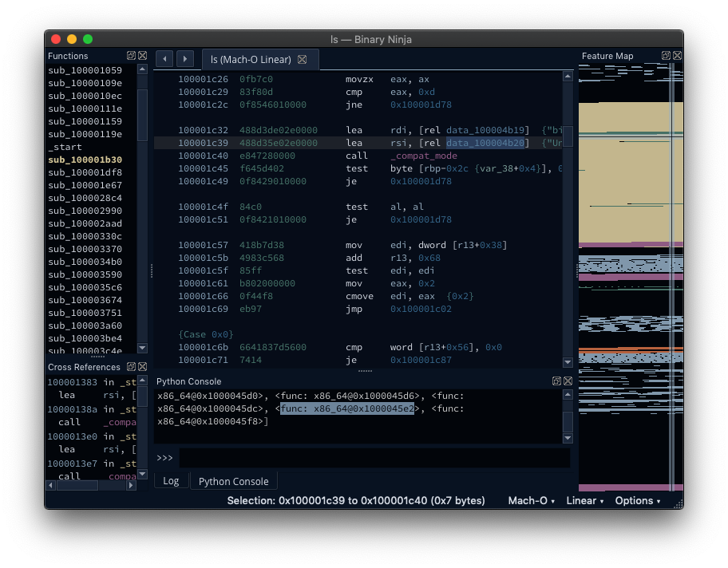The height and width of the screenshot is (568, 728).
Task: Close the Python Console panel
Action: tap(568, 381)
